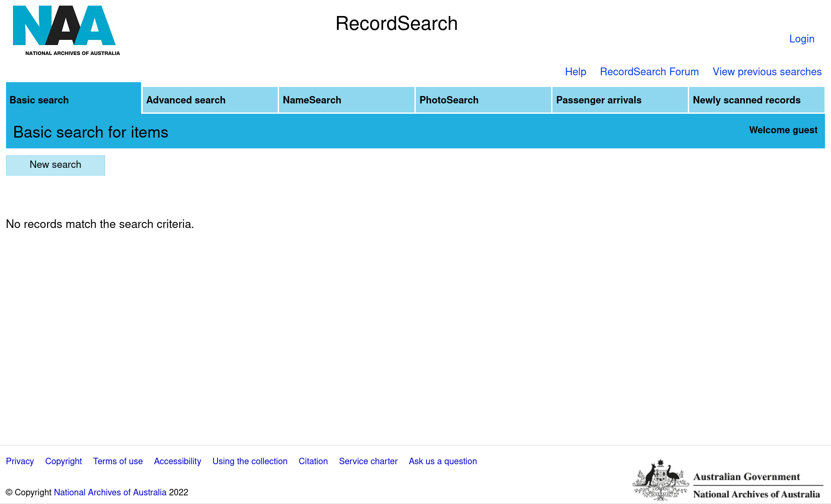Open the Help link

(575, 72)
